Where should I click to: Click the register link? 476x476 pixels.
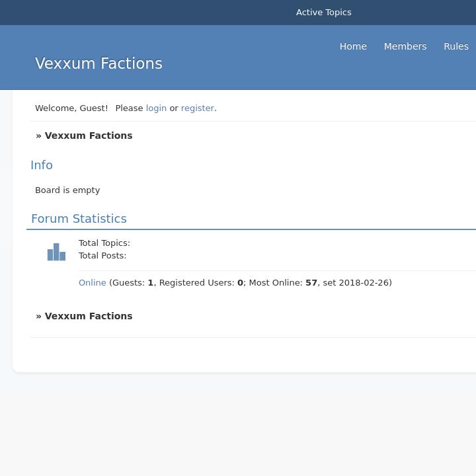pos(198,108)
